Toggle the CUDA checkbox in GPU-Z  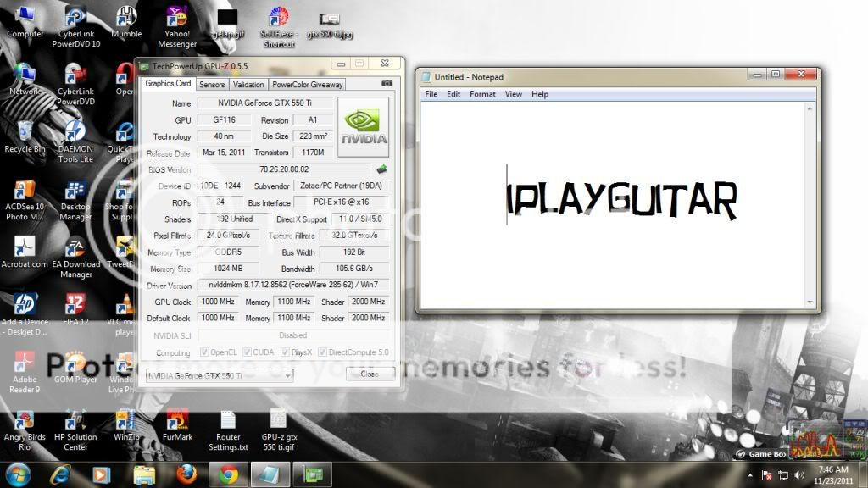pos(247,352)
